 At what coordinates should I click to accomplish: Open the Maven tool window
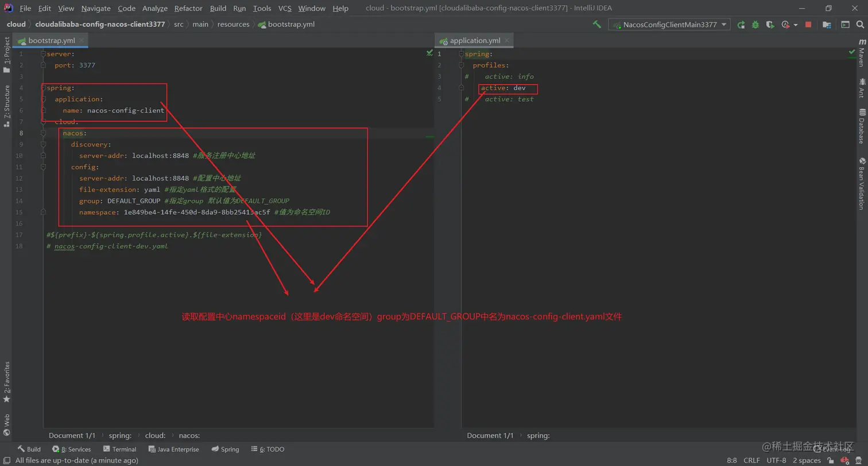pyautogui.click(x=862, y=52)
